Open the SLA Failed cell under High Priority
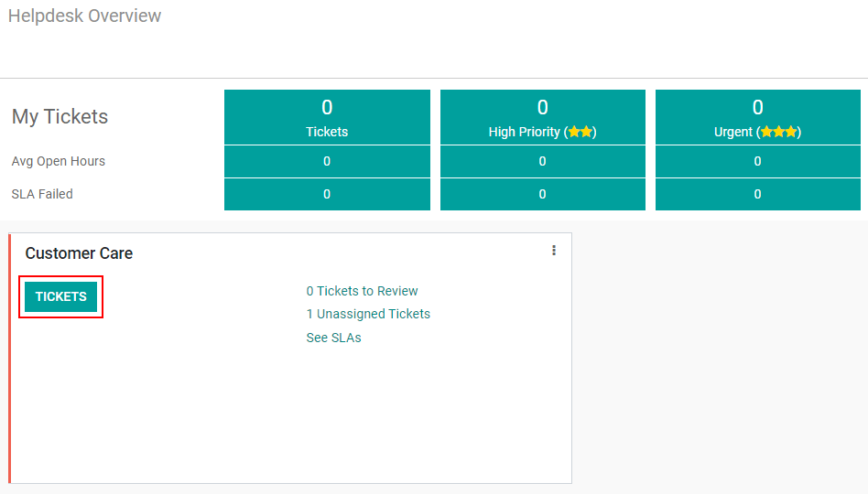This screenshot has height=494, width=868. (542, 194)
